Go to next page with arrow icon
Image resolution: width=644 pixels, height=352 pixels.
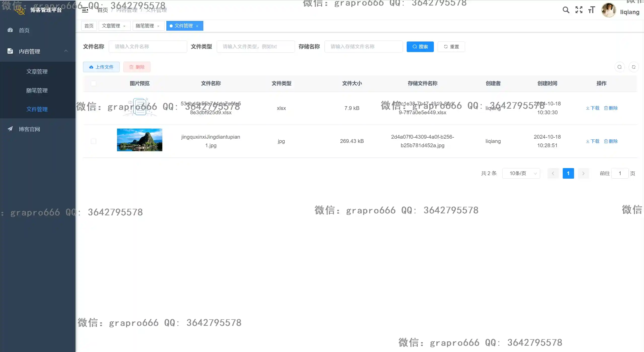pyautogui.click(x=583, y=173)
